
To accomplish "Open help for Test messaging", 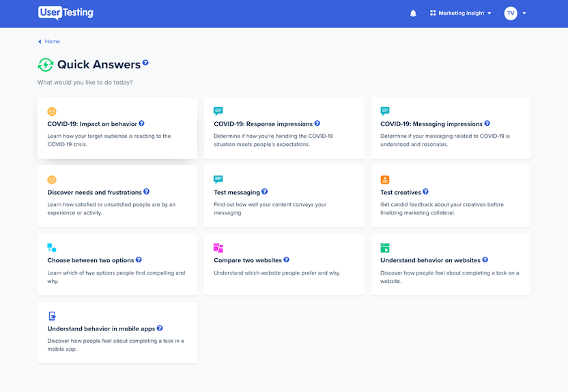I will click(x=264, y=192).
